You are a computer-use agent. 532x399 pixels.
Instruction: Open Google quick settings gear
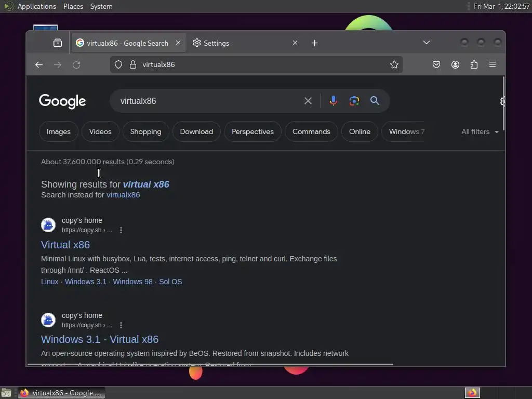pos(502,101)
